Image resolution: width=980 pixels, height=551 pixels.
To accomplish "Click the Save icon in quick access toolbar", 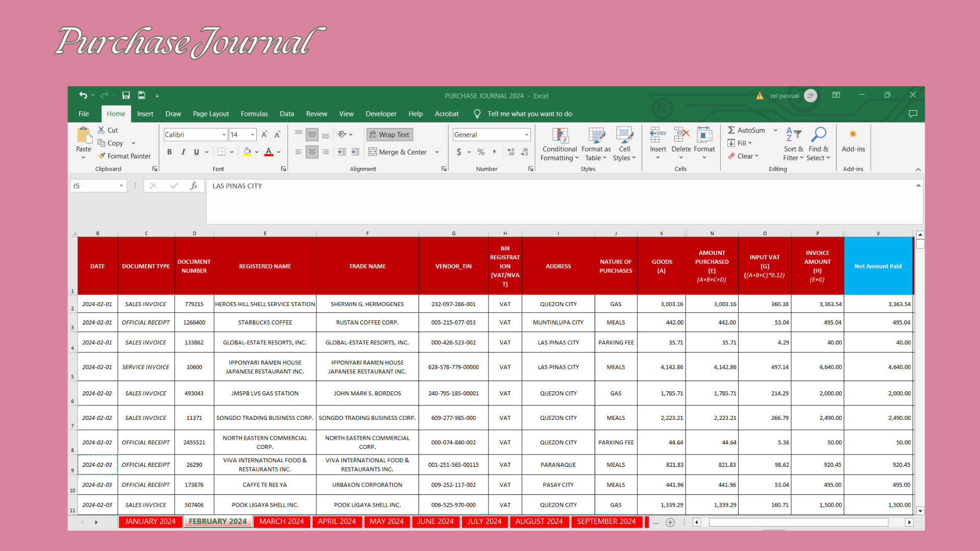I will pos(126,95).
